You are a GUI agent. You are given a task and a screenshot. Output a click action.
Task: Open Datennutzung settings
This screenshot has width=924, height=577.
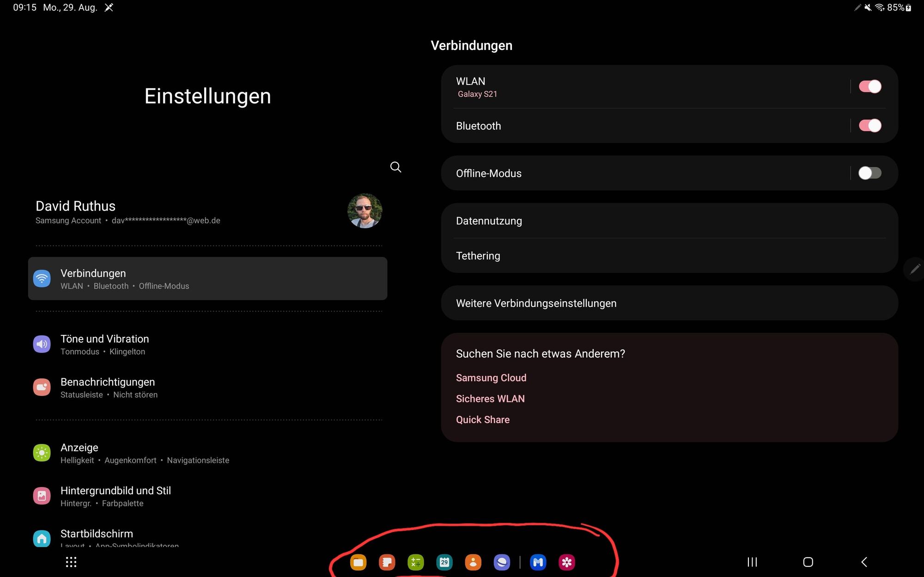(x=669, y=221)
